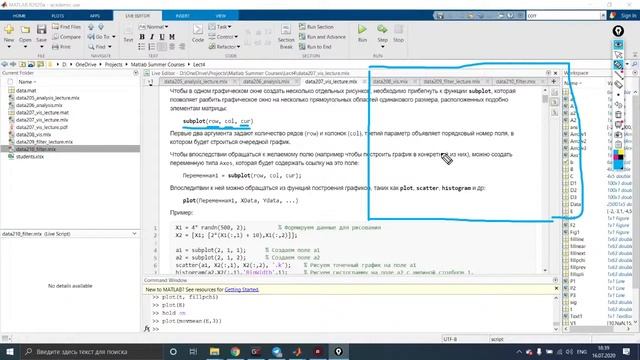This screenshot has width=640, height=360.
Task: Toggle the highlighter pen annotation tool
Action: [618, 64]
